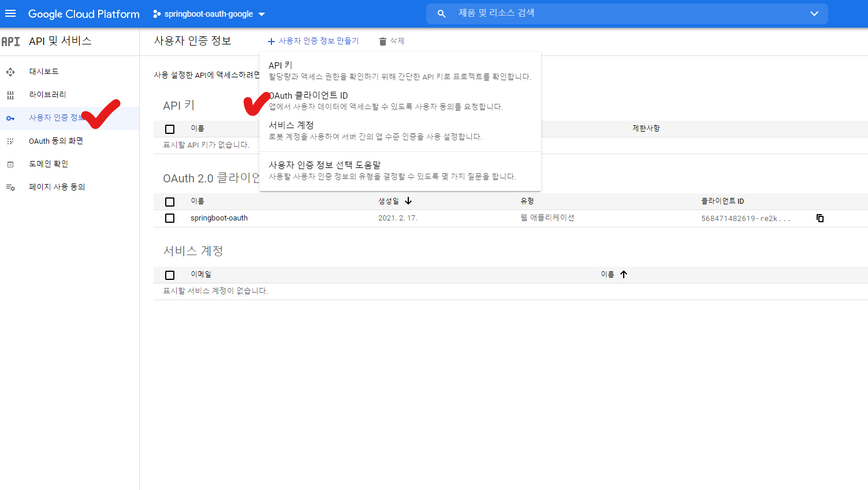
Task: Copy the client ID with the copy icon
Action: (820, 218)
